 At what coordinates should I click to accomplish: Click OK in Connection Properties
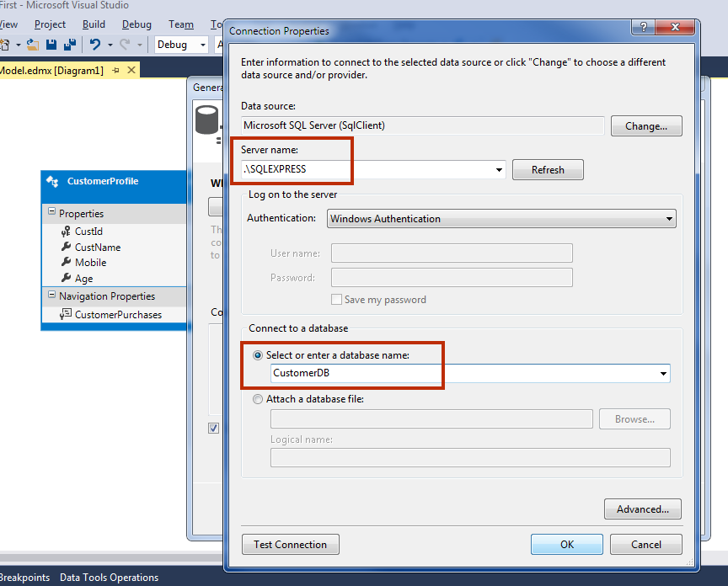pyautogui.click(x=567, y=544)
